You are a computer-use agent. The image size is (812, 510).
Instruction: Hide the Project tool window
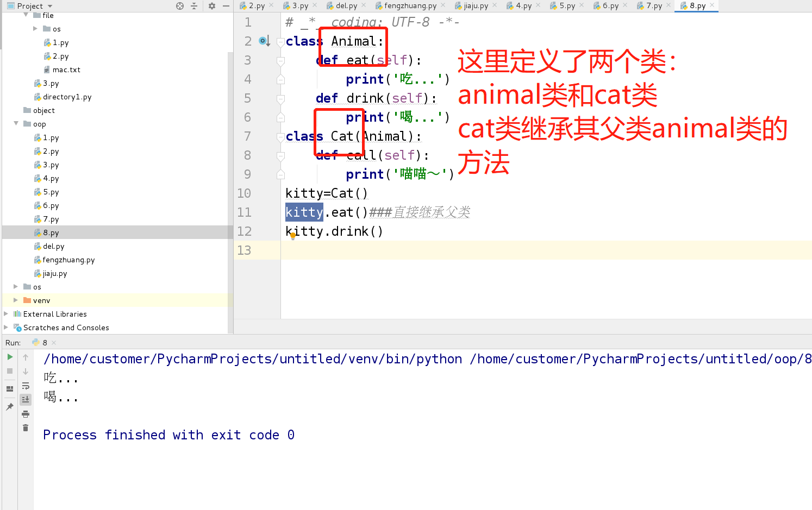coord(227,6)
